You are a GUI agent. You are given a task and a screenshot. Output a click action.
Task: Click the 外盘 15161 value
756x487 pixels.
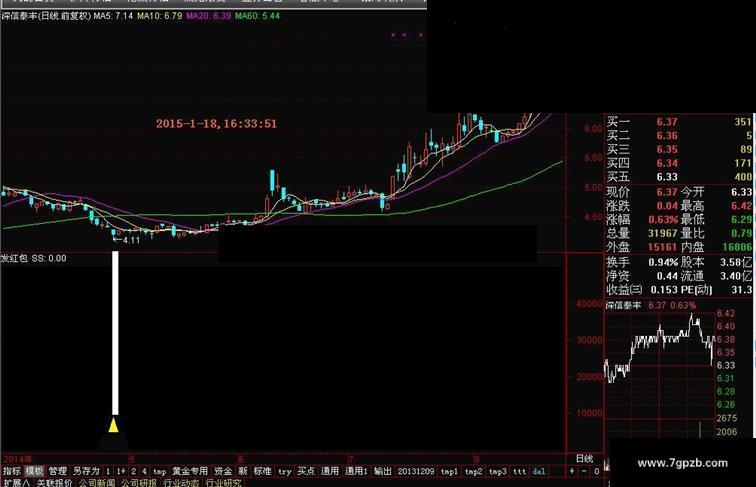click(x=663, y=247)
